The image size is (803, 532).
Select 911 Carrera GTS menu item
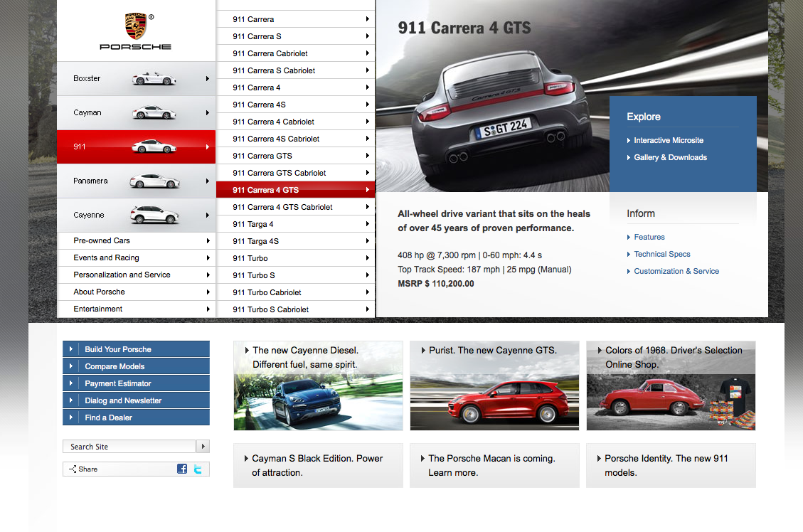(x=295, y=156)
